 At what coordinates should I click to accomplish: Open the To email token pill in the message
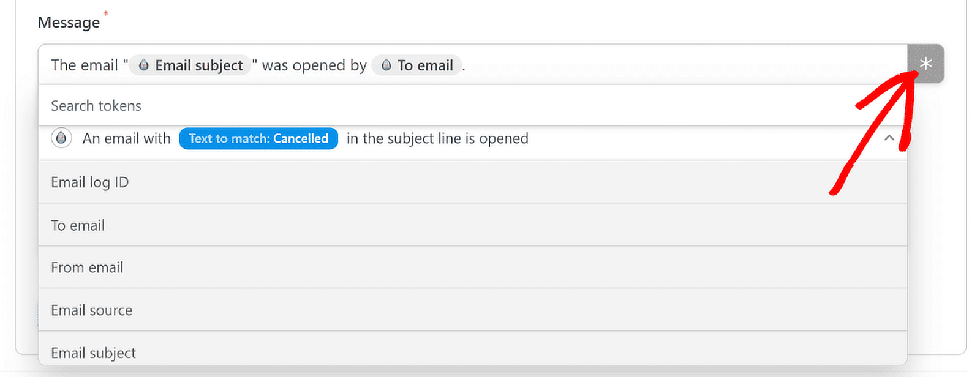(417, 65)
